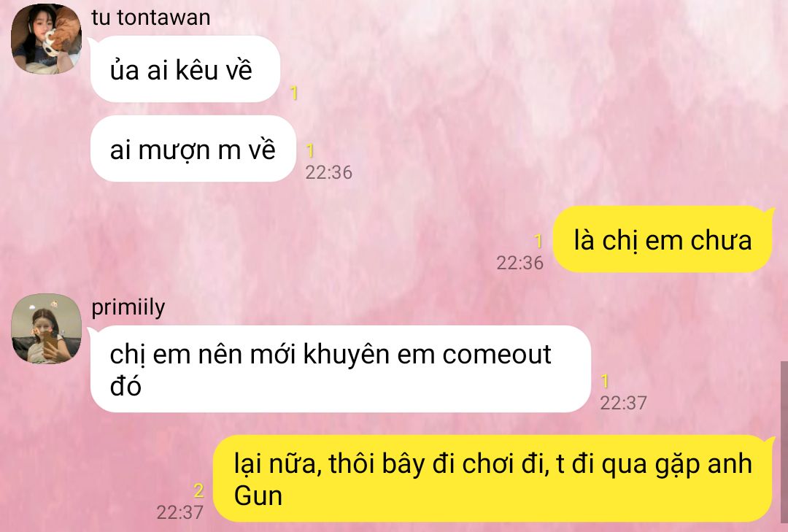Click the 22:37 timestamp on primiily's message

pyautogui.click(x=623, y=403)
